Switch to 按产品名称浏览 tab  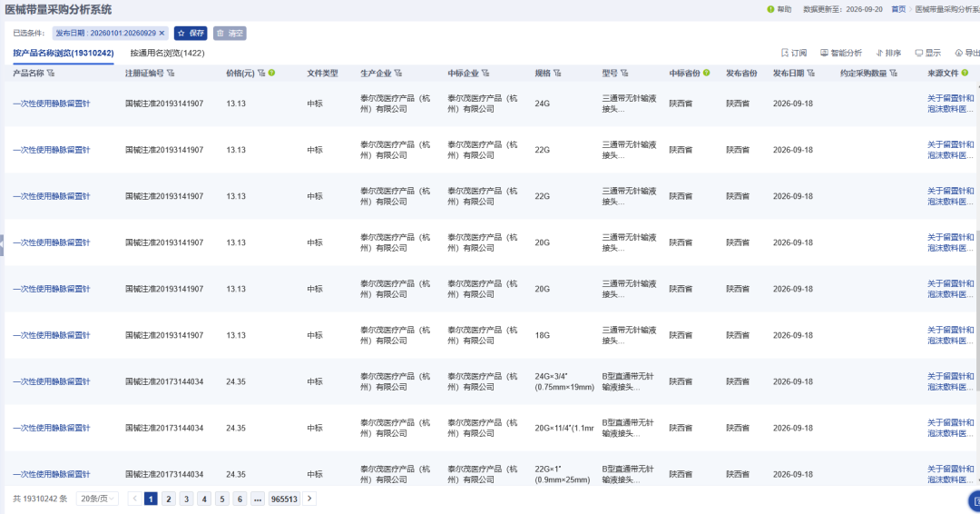point(64,54)
